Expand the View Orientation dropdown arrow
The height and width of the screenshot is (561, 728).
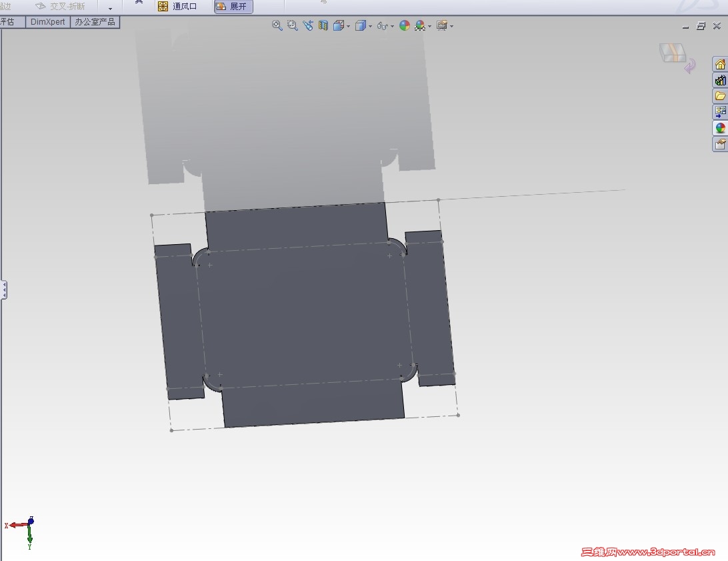348,27
